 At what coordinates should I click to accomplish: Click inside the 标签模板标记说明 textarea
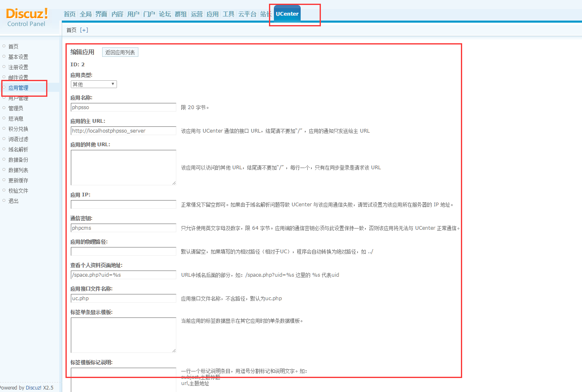(124, 380)
